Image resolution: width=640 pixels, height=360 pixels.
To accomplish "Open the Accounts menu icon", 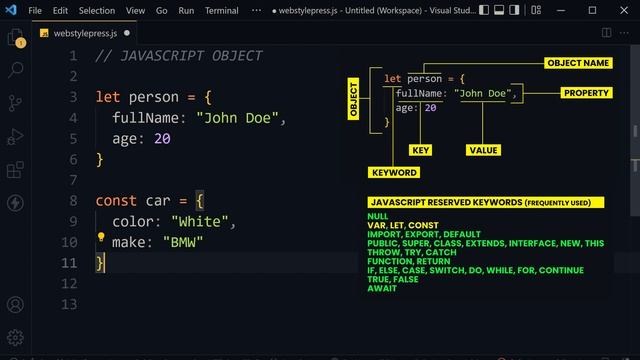I will [x=16, y=305].
